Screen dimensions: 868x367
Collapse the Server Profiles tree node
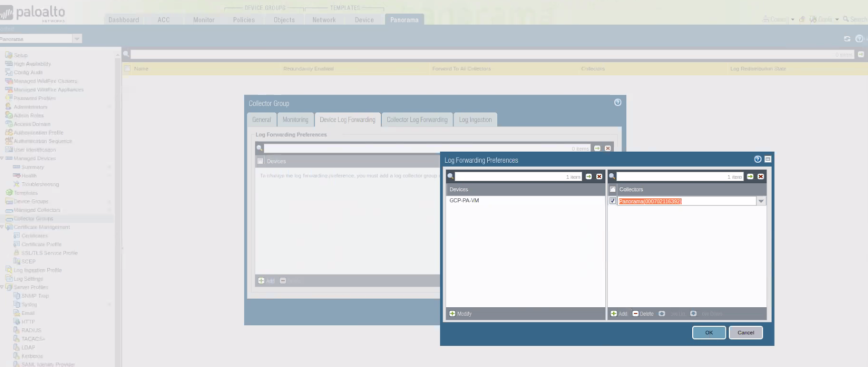coord(2,287)
